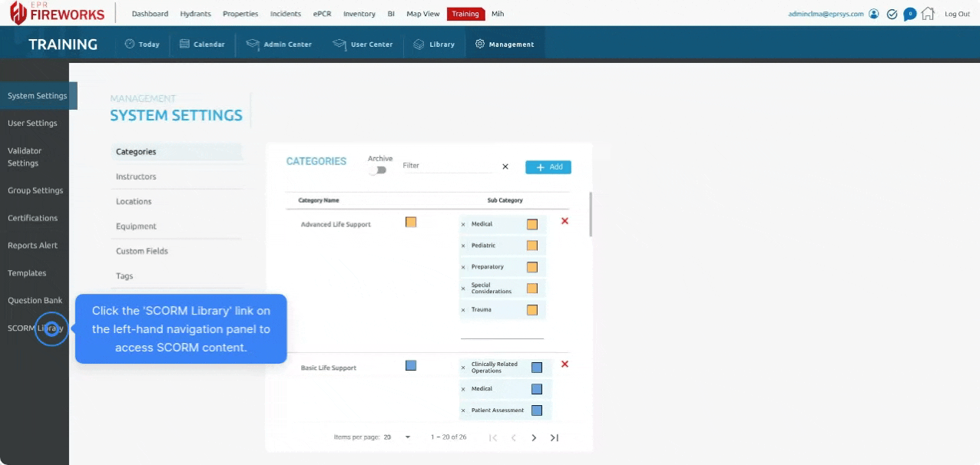Screen dimensions: 980x465
Task: Open the BI menu
Action: (x=391, y=14)
